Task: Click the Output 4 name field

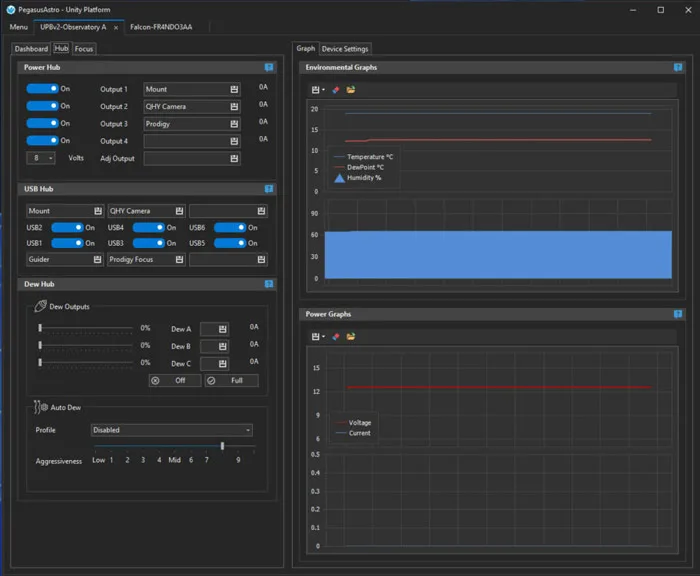Action: (x=186, y=141)
